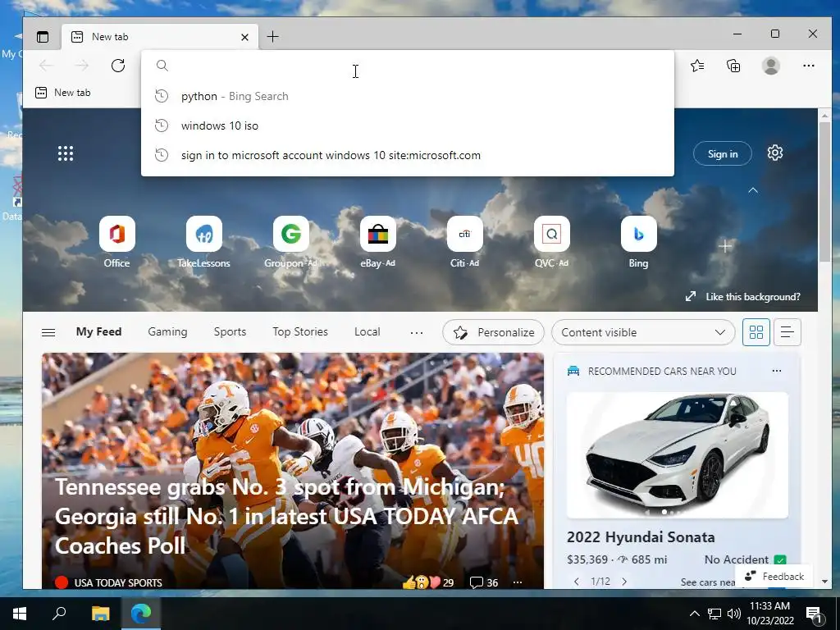Click 'Like this background?' link
The width and height of the screenshot is (840, 630).
pos(742,297)
